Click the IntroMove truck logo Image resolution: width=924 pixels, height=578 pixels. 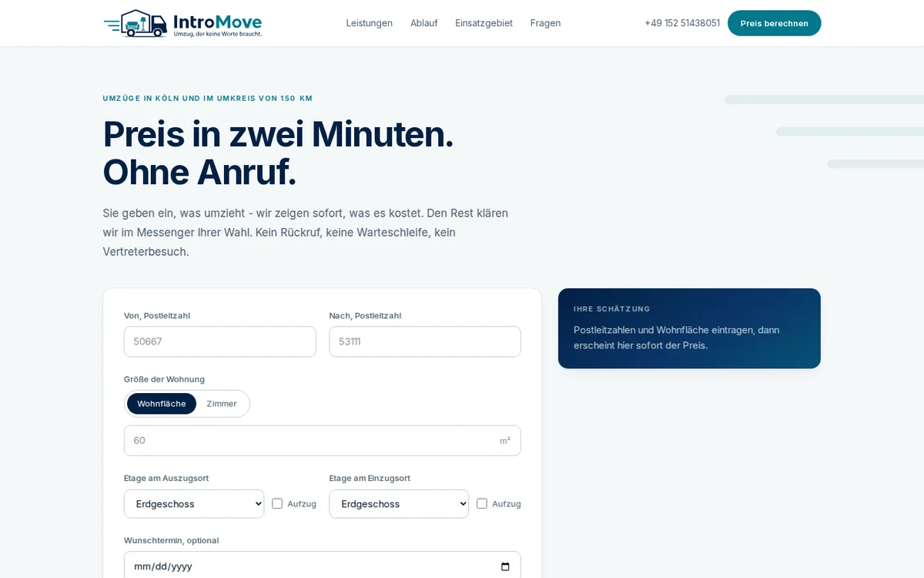pyautogui.click(x=182, y=23)
